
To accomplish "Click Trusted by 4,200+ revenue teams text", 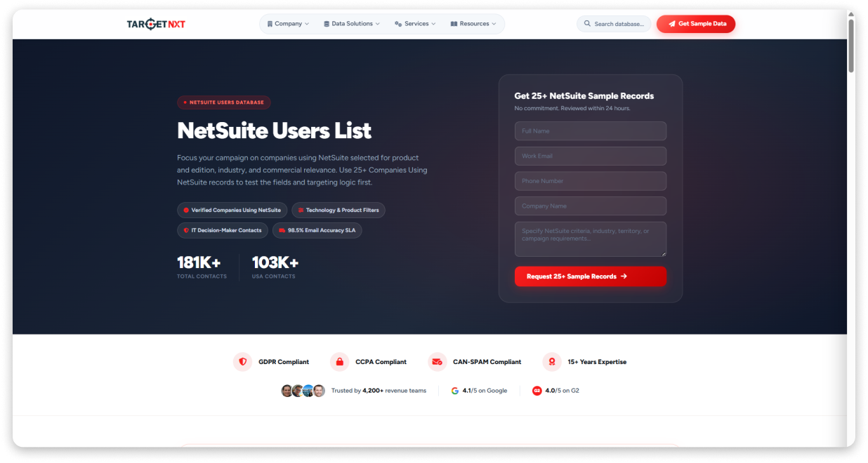I will pyautogui.click(x=379, y=391).
